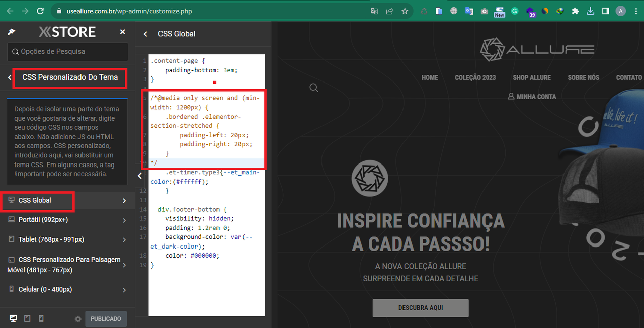Click the Grammarly extension icon
This screenshot has width=644, height=328.
click(515, 11)
